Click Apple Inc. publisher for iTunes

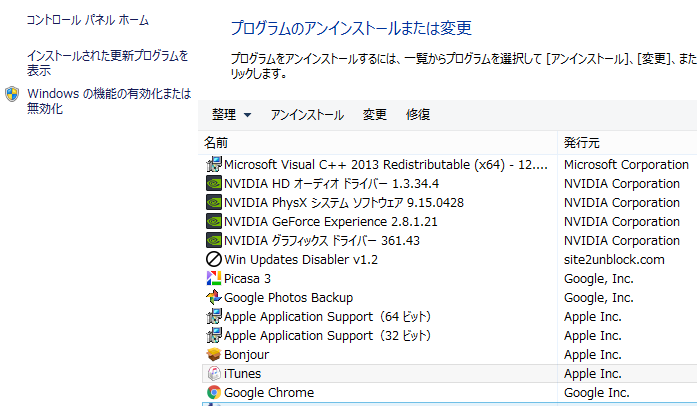(593, 374)
